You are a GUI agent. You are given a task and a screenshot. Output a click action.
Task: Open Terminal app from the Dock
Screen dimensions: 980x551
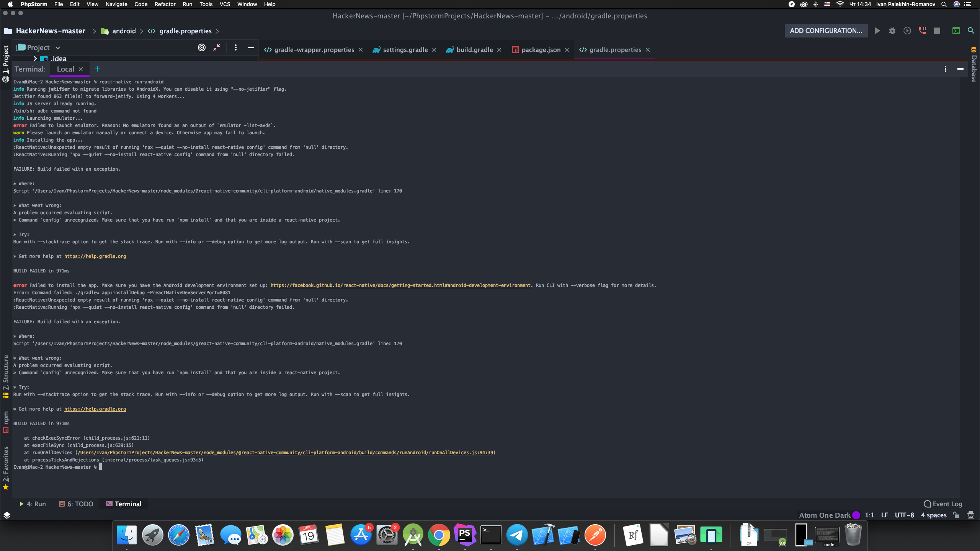[491, 535]
